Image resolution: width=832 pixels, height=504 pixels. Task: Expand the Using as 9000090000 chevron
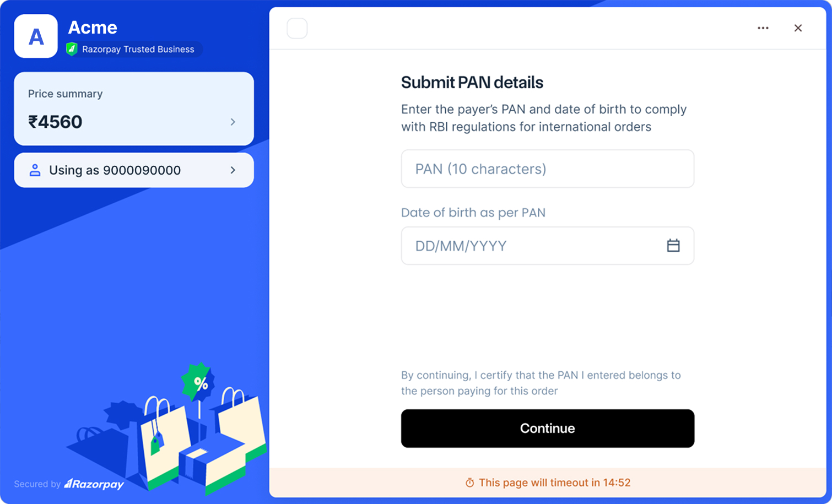pyautogui.click(x=233, y=170)
